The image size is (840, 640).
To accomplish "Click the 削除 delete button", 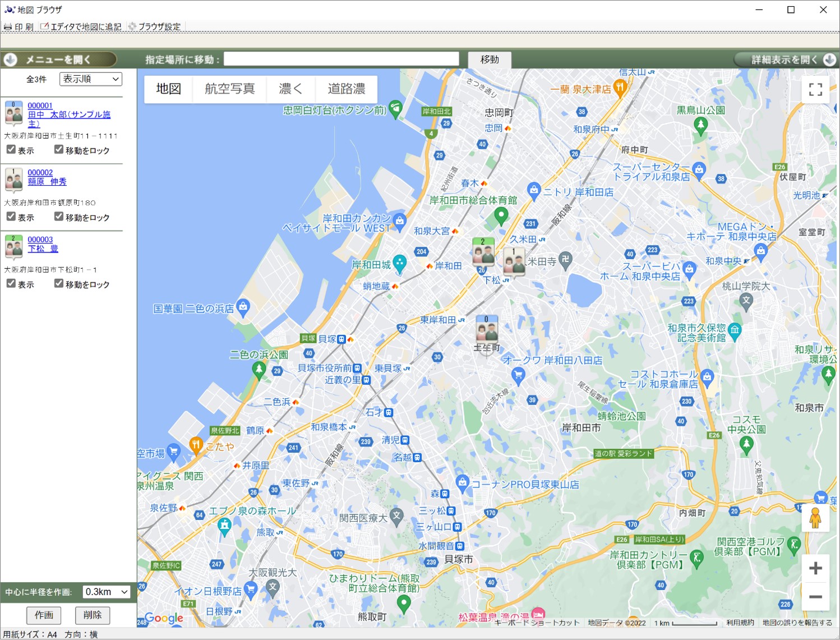I will coord(93,615).
